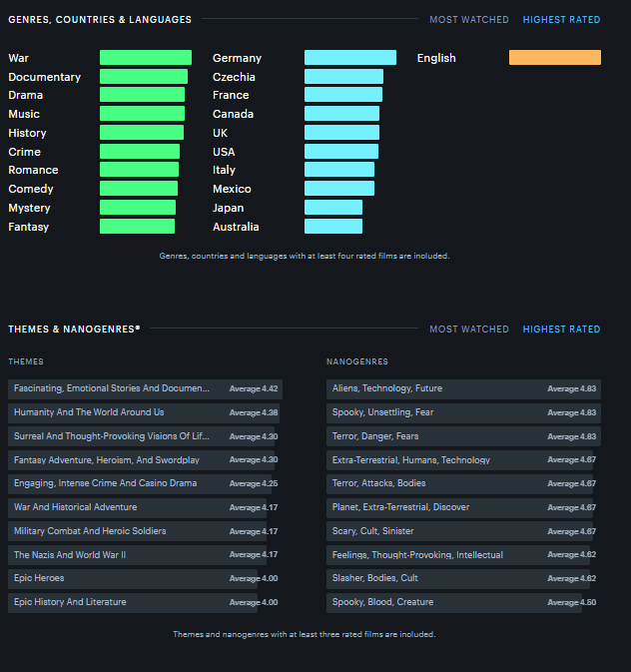631x672 pixels.
Task: Click the Germany country label
Action: (237, 58)
